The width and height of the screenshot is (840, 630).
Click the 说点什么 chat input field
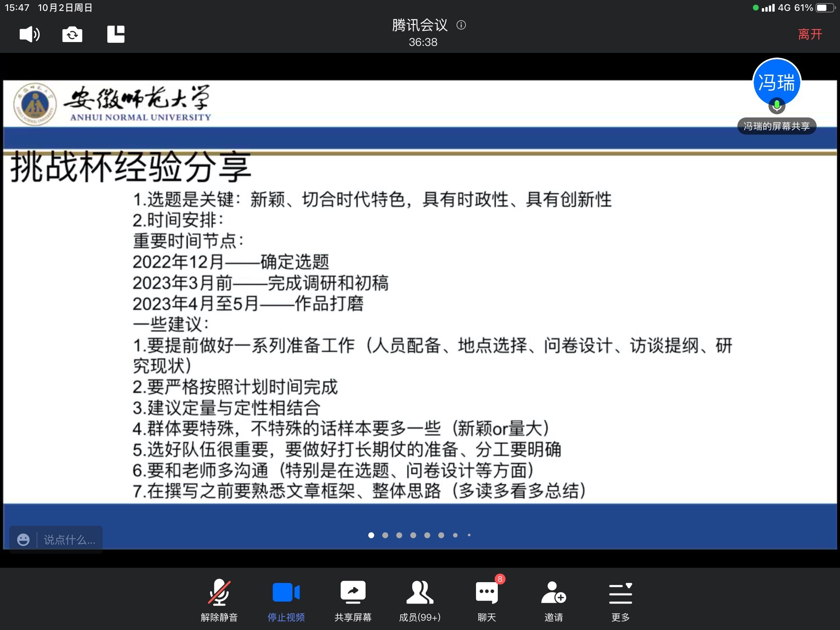point(69,540)
